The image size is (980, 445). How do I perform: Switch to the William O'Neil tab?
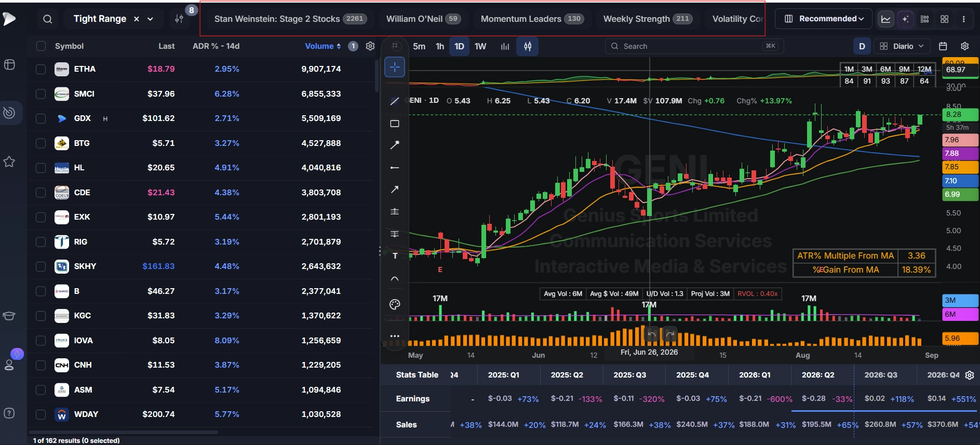422,19
